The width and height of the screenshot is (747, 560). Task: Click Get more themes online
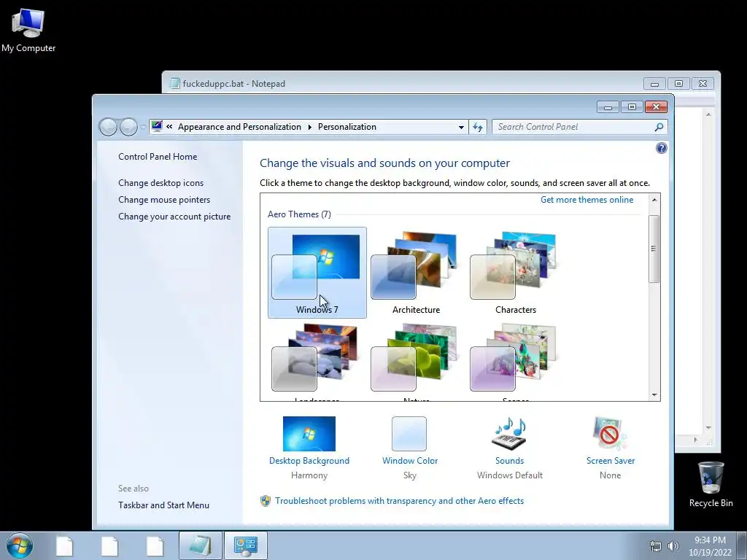(x=587, y=200)
